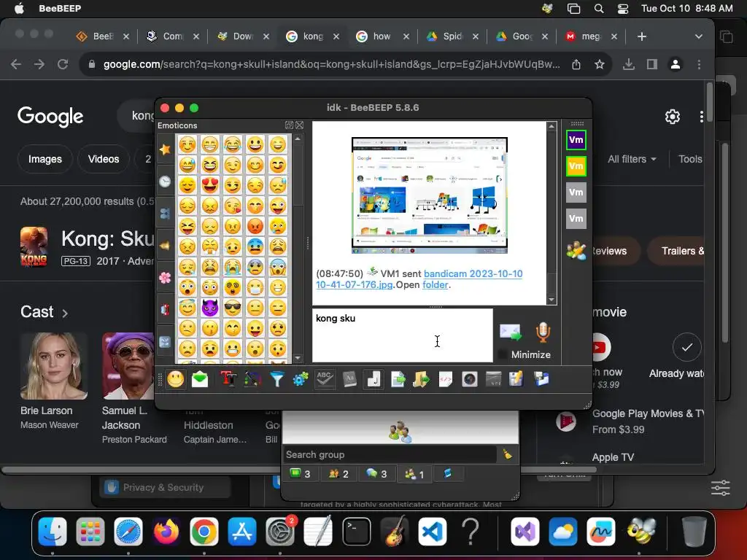Insert the blue cold fearful face emoticon
Viewport: 747px width, 560px height.
[x=255, y=246]
